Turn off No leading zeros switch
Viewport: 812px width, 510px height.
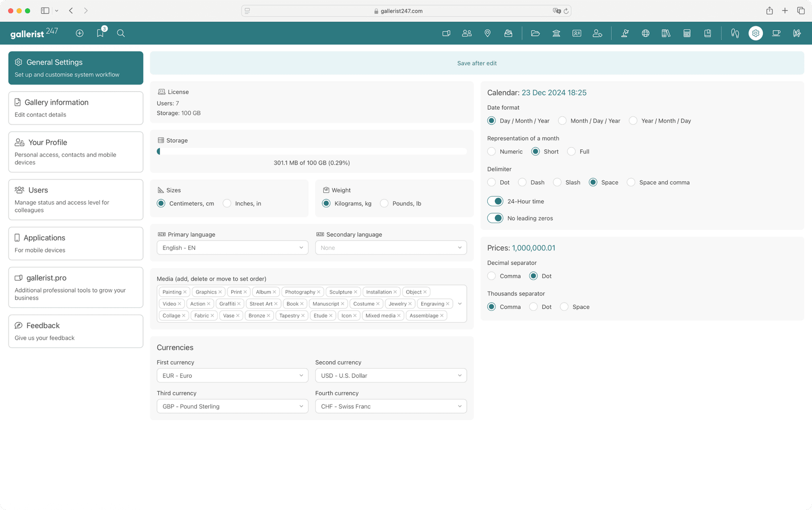pos(495,218)
